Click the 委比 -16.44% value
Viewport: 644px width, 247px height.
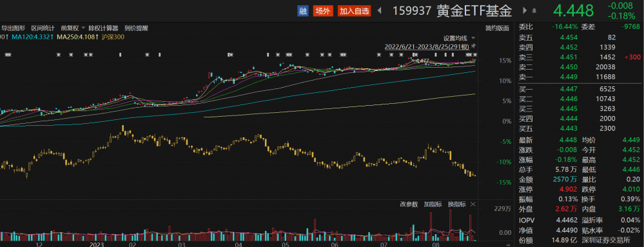[564, 27]
